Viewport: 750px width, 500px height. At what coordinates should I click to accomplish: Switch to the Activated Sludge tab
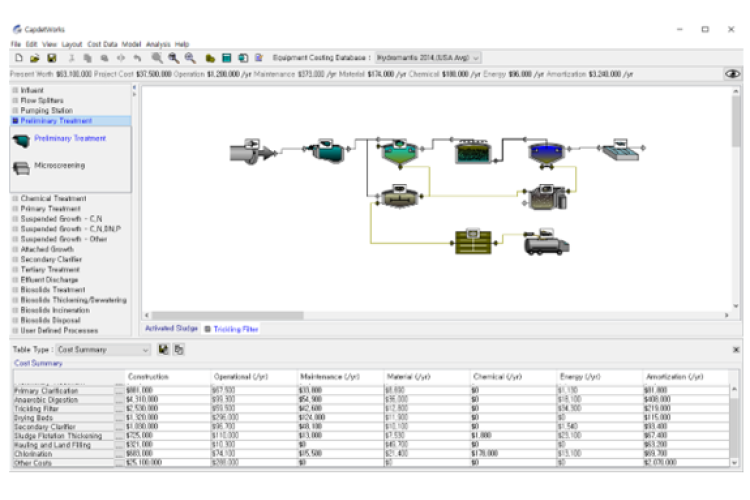tap(171, 328)
